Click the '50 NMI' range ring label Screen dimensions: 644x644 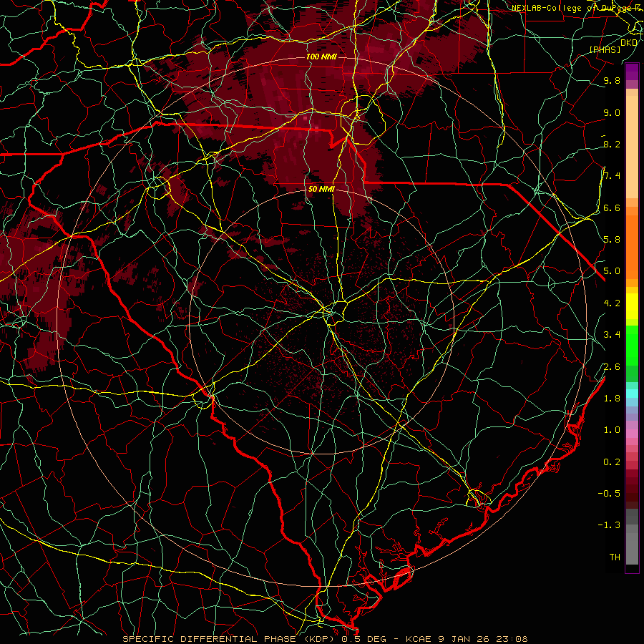click(x=321, y=190)
